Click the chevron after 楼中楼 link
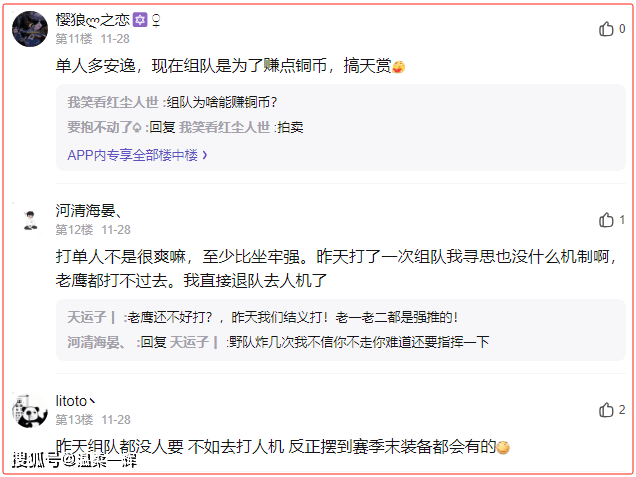636x477 pixels. click(204, 155)
